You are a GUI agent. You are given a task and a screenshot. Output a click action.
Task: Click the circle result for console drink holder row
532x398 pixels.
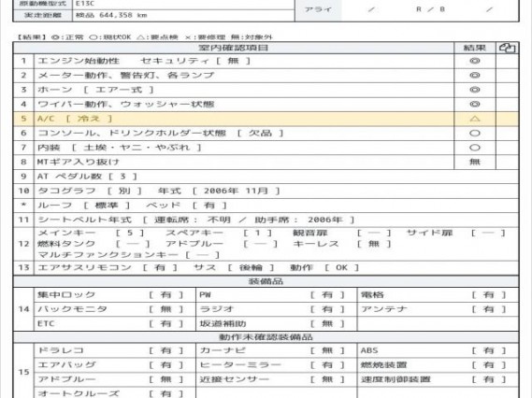475,134
